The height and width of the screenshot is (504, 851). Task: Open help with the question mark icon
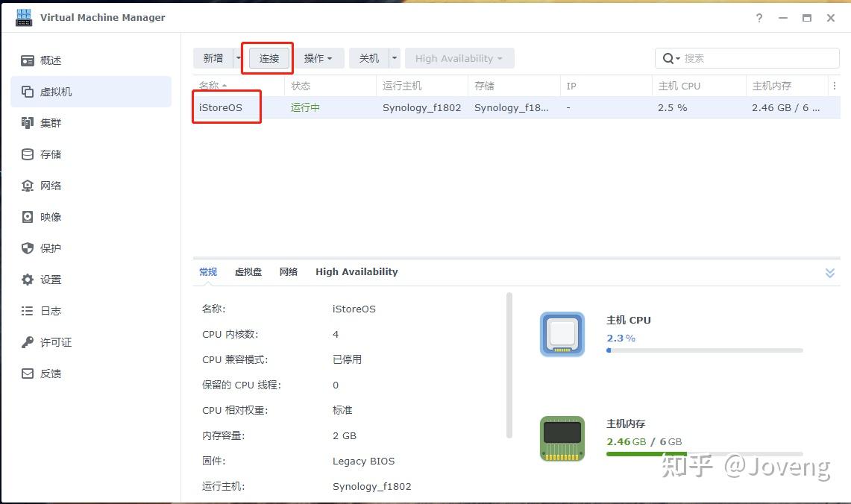pyautogui.click(x=759, y=18)
